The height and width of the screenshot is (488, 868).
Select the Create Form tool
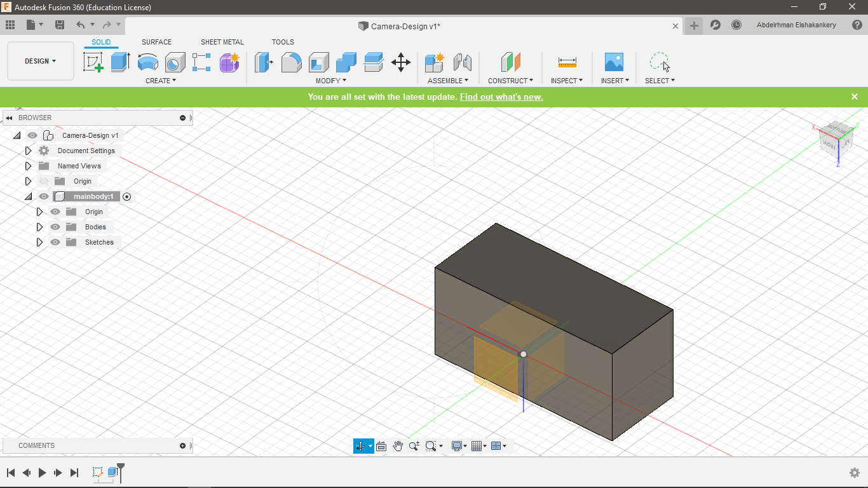click(x=229, y=62)
